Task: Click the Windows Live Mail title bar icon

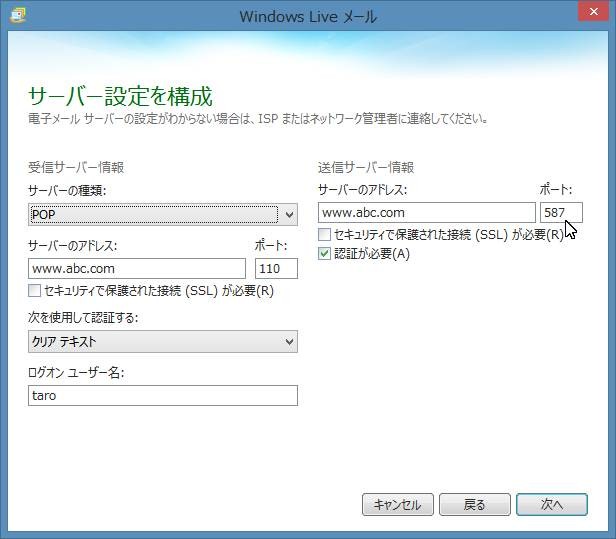Action: point(18,15)
